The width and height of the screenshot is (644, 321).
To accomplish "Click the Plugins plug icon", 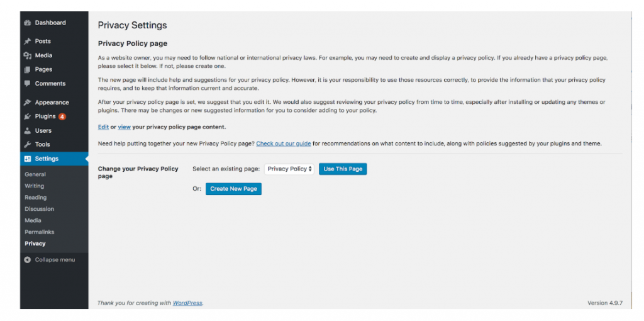I will [x=27, y=116].
